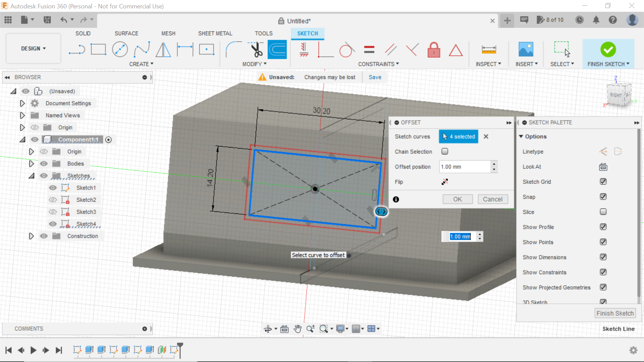Screen dimensions: 644x362
Task: Open the Insert image tool
Action: 526,49
